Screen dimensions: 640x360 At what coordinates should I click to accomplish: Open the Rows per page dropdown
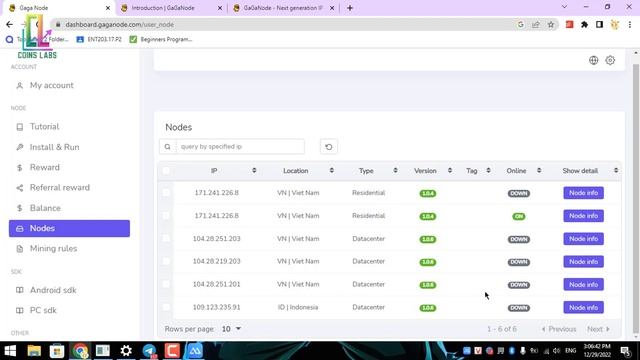click(x=231, y=329)
